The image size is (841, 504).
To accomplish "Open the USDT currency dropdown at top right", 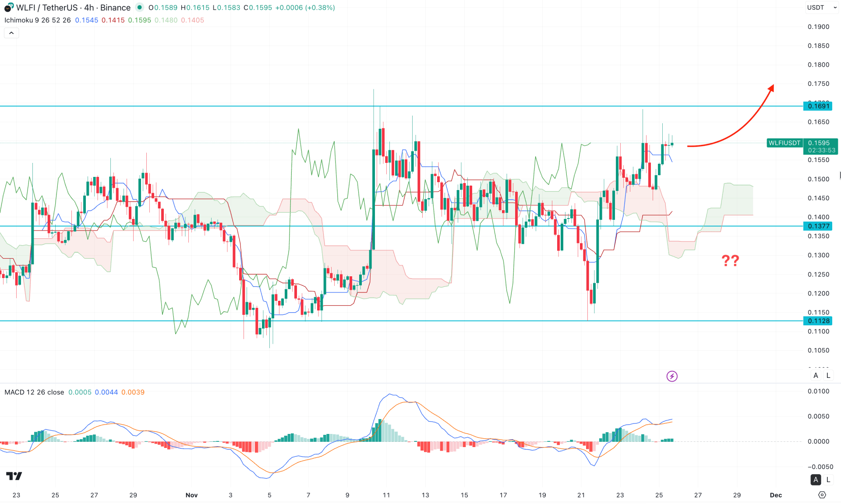I will pos(821,7).
